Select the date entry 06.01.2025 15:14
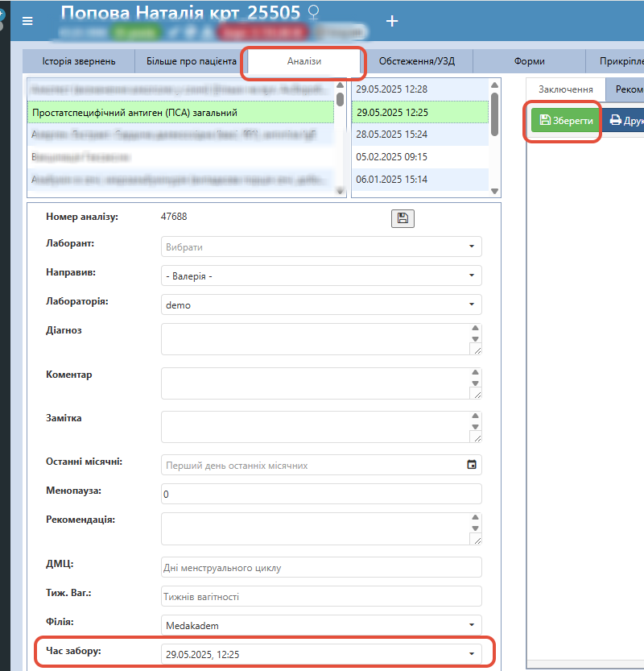Screen dimensions: 644x671 pos(420,180)
